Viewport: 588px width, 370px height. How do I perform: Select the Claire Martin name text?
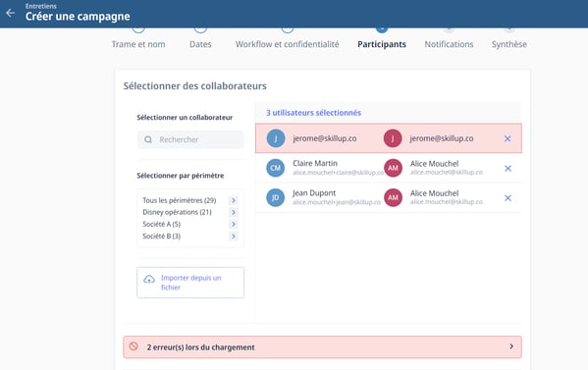[315, 164]
